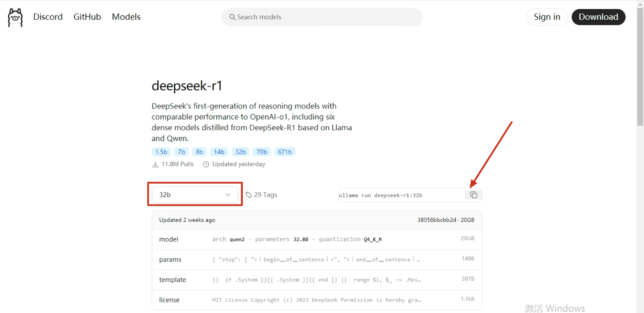Select the 70b size tag

tap(261, 152)
